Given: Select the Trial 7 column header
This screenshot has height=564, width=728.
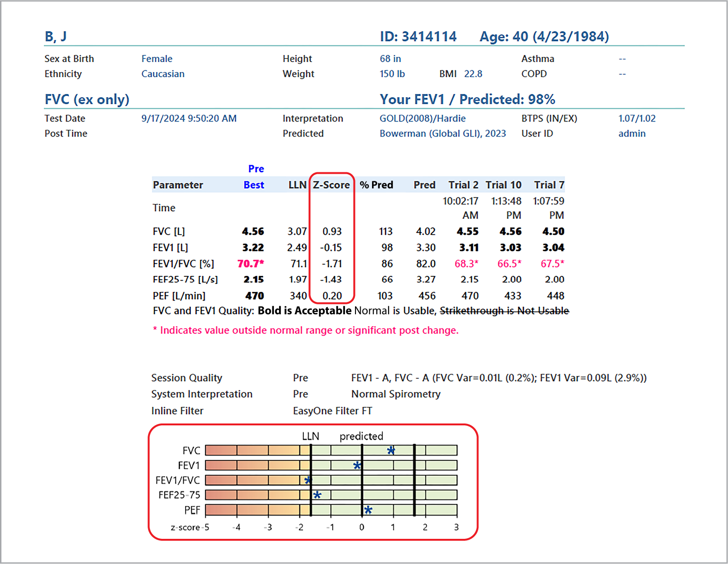Looking at the screenshot, I should [x=549, y=185].
